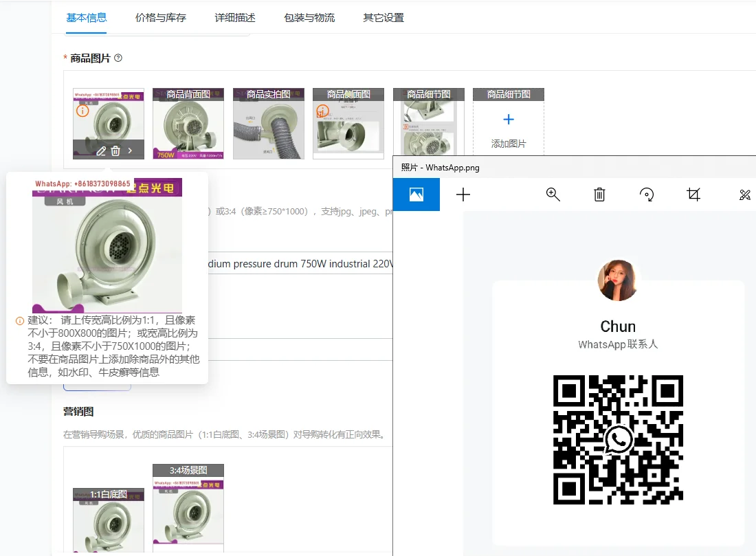Viewport: 756px width, 556px height.
Task: Delete photo with the Photos trash icon
Action: (x=599, y=194)
